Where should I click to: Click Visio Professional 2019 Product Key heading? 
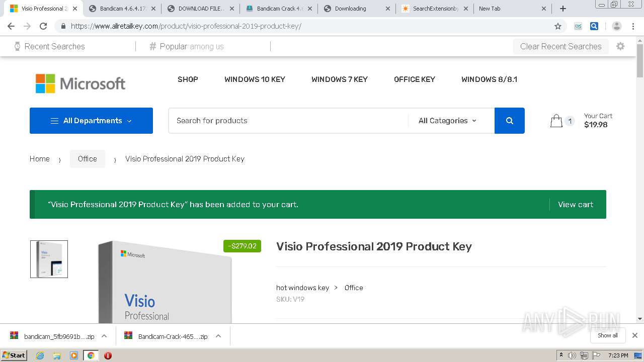click(374, 246)
